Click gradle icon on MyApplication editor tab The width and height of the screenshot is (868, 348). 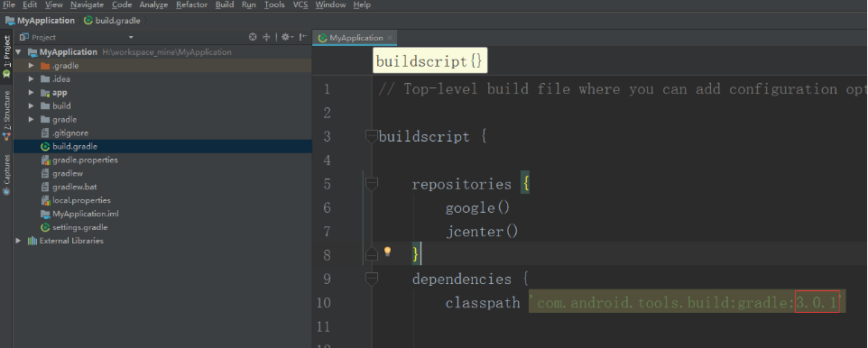coord(322,38)
